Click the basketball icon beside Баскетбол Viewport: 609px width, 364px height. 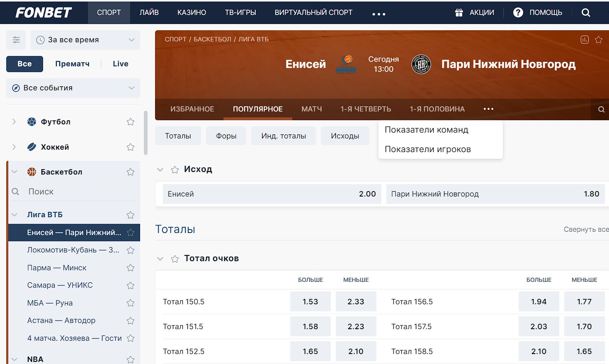click(x=32, y=172)
